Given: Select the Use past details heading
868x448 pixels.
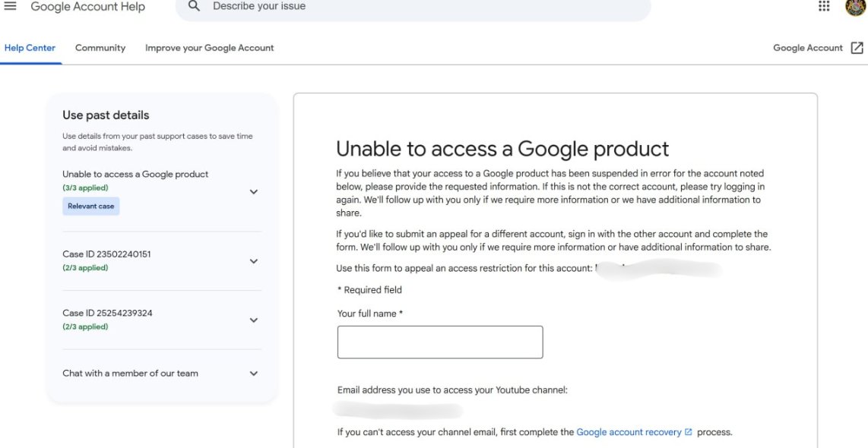Looking at the screenshot, I should point(106,115).
